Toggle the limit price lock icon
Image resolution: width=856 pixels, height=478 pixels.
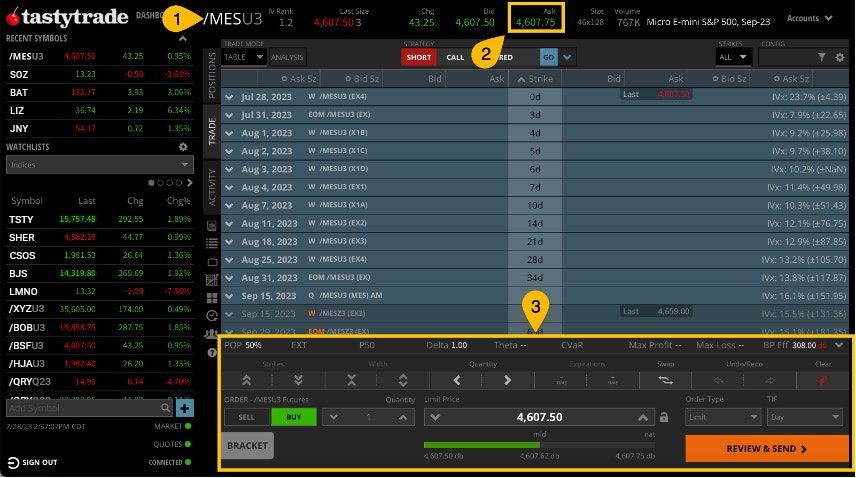[664, 417]
